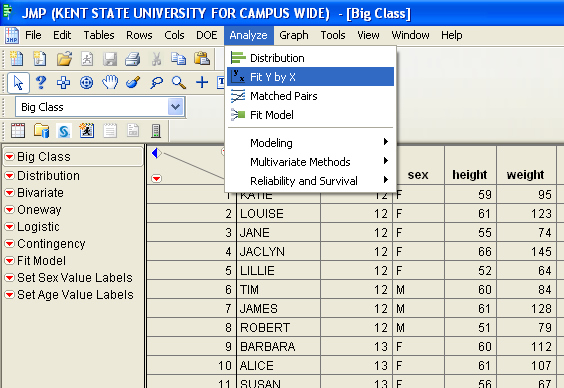Open the red triangle beside Bivariate script
564x388 pixels.
[x=10, y=193]
